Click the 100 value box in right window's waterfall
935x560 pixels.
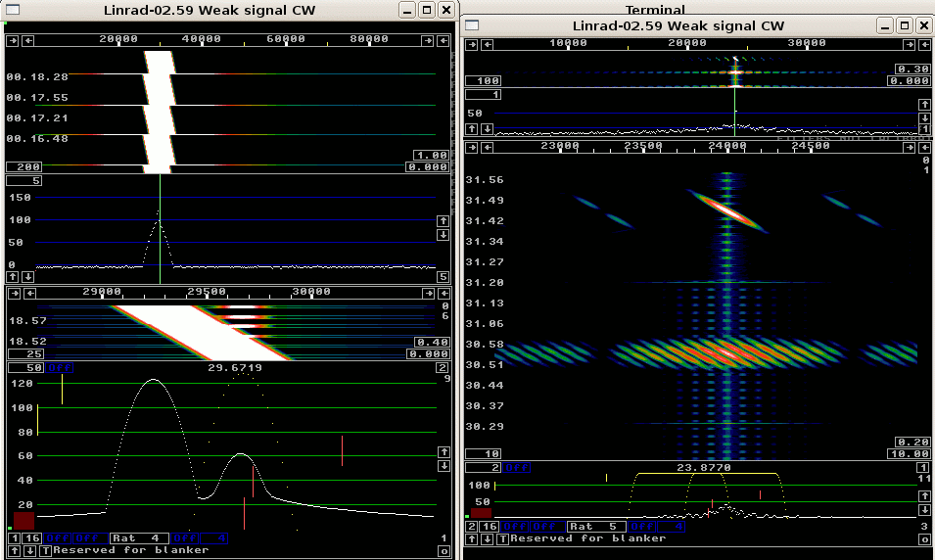[483, 81]
